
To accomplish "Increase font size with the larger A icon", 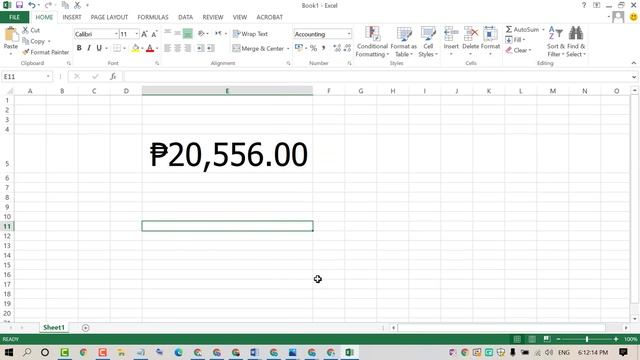I will (x=144, y=34).
